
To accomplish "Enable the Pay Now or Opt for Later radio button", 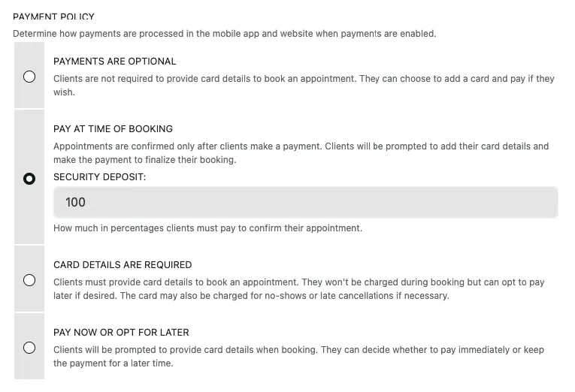I will (29, 347).
